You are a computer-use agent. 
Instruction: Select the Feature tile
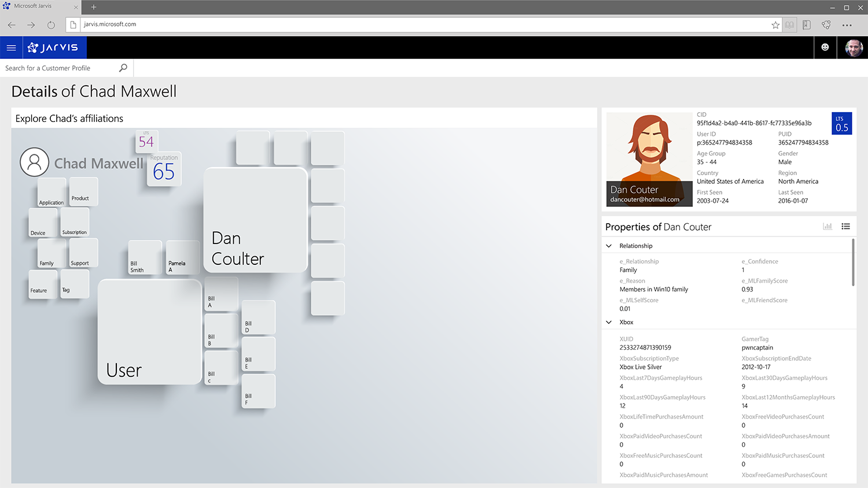[43, 284]
